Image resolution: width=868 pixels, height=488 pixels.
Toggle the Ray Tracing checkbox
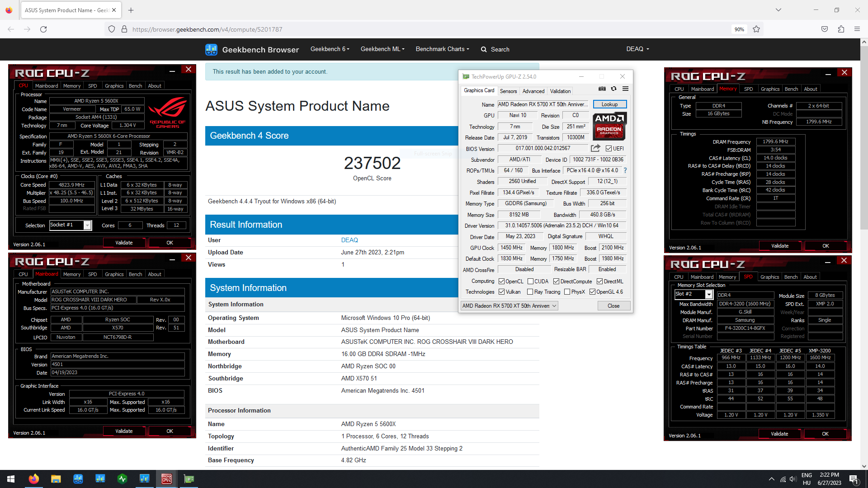pyautogui.click(x=530, y=292)
